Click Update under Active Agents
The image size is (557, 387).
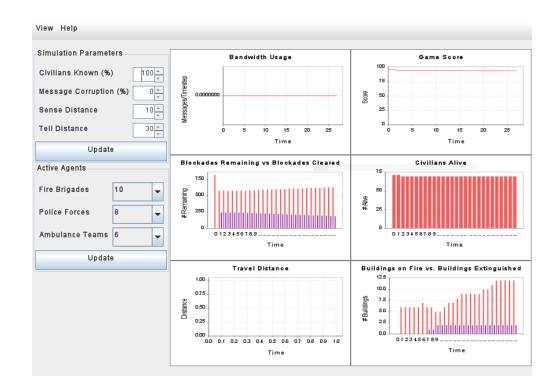[x=101, y=259]
